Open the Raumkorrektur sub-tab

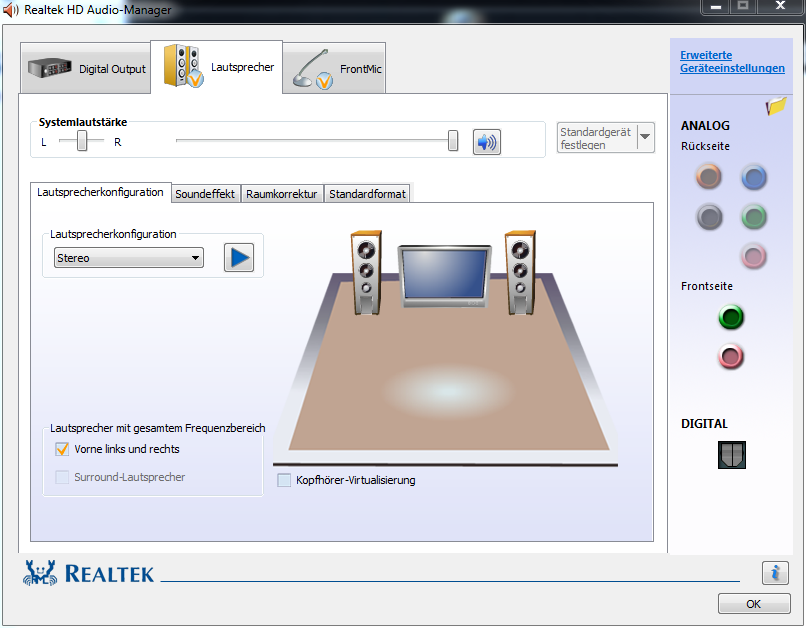click(282, 194)
